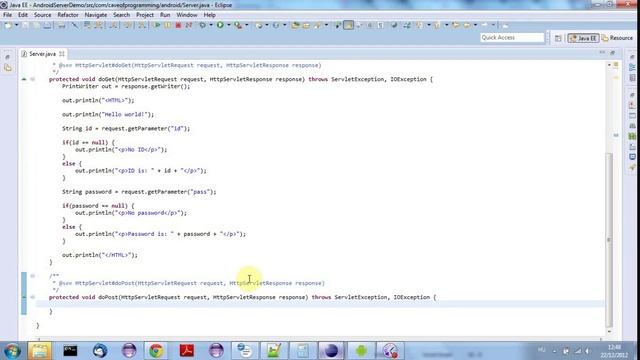Click the Back navigation arrow icon
Screen dimensions: 640x360
466,25
